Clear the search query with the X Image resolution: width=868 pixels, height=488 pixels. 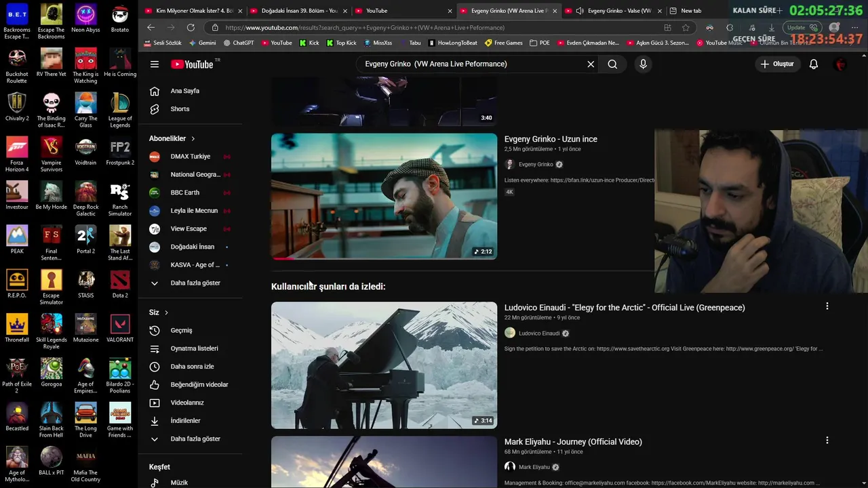(x=591, y=64)
